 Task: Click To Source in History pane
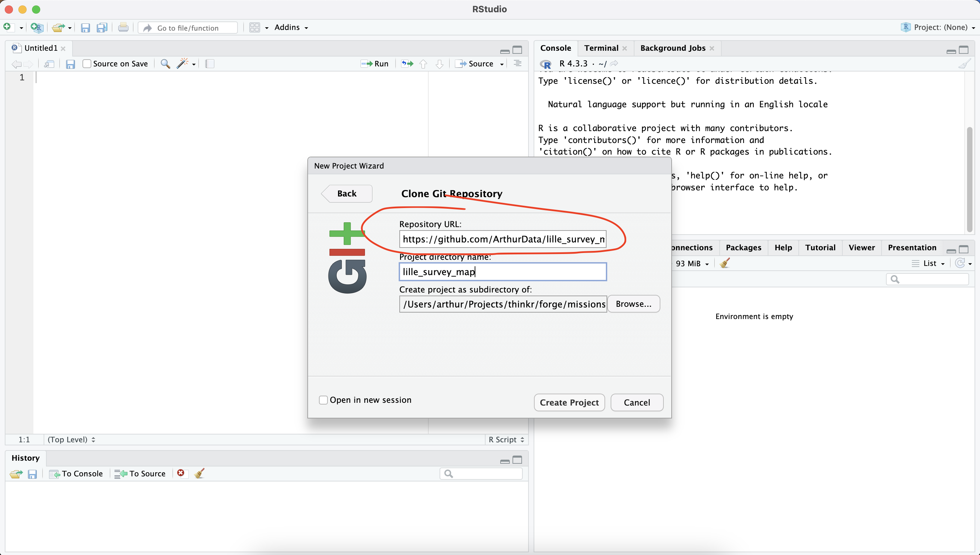(x=140, y=474)
